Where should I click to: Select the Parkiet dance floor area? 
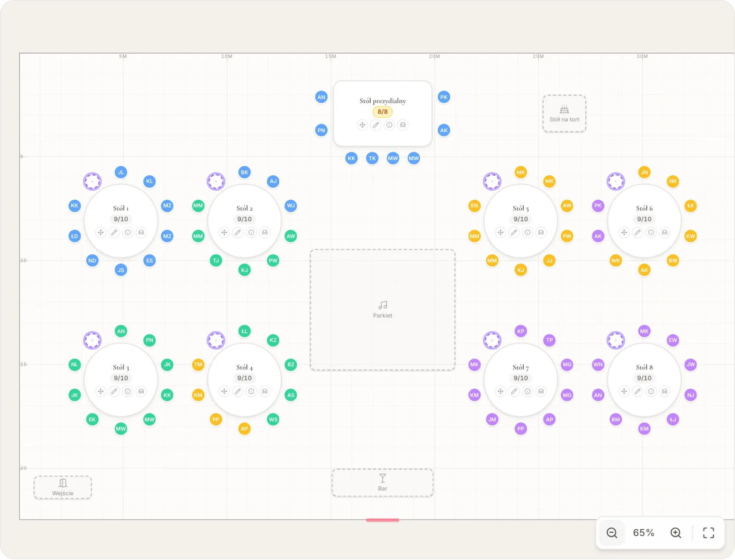pos(383,310)
